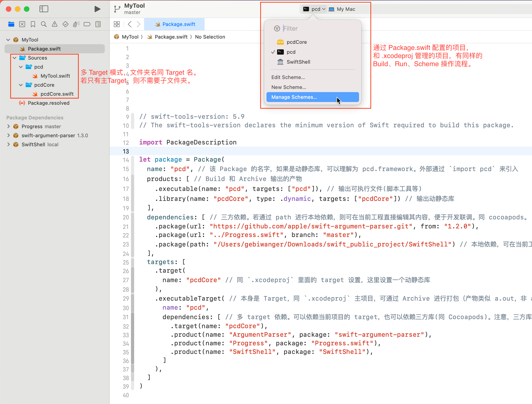The height and width of the screenshot is (404, 532).
Task: Click the "ArgumentParser" product name string
Action: tap(260, 335)
